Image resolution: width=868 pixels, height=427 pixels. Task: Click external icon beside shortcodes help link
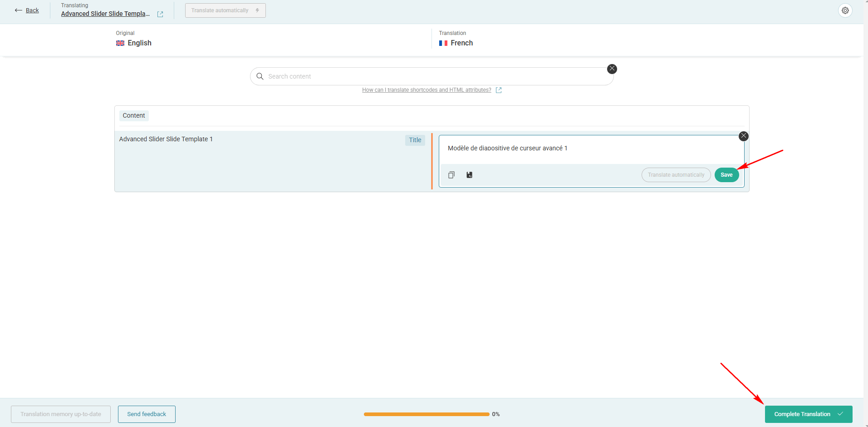[499, 90]
